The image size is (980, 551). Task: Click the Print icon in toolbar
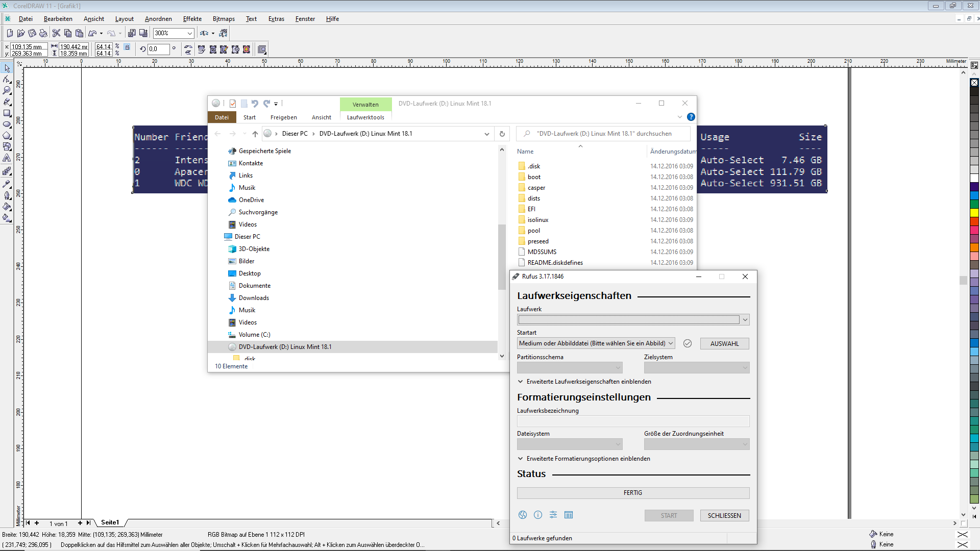click(43, 33)
